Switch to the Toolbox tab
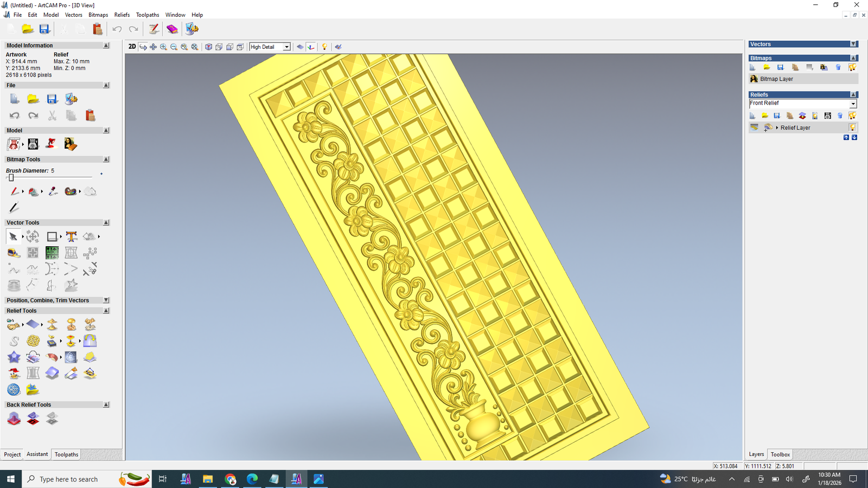868x488 pixels. [x=780, y=454]
